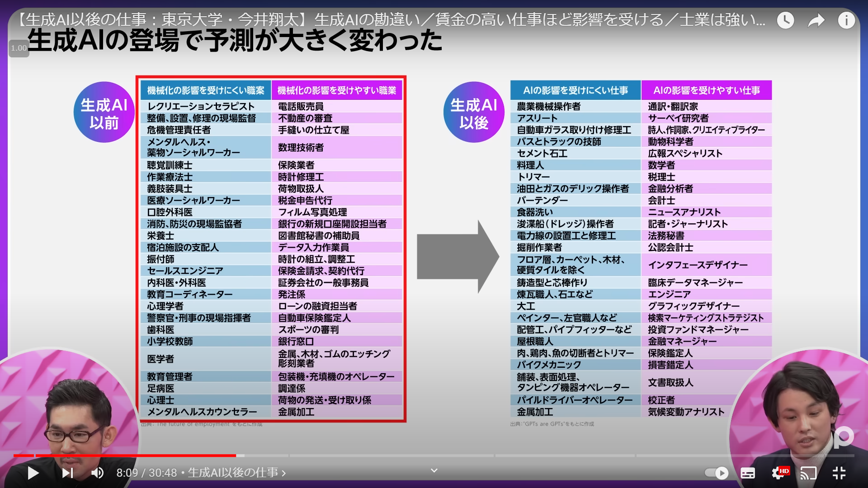This screenshot has height=488, width=868.
Task: Click 'インタフェースデザイナー' entry
Action: tap(698, 265)
